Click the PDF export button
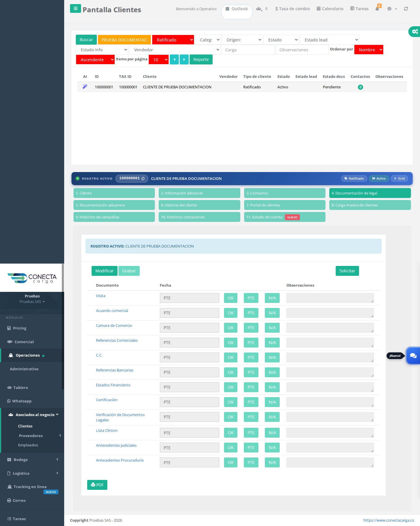Viewport: 420px width, 526px height. (x=97, y=485)
